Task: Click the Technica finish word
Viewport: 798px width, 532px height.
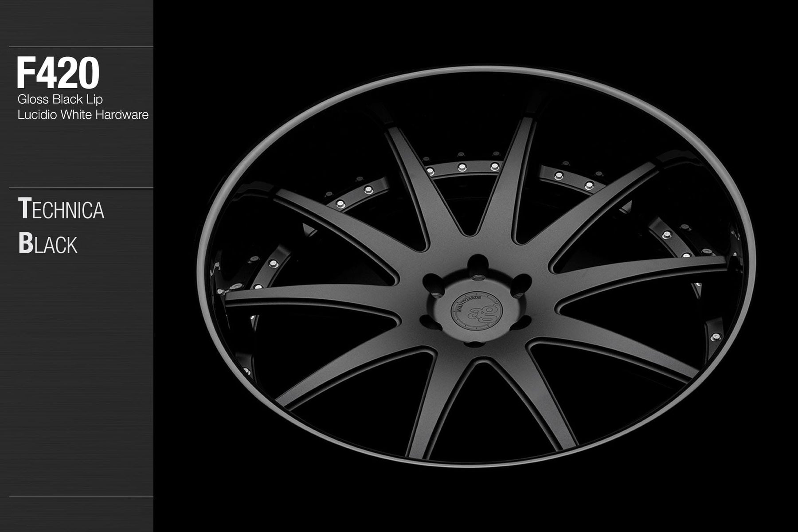Action: coord(61,209)
